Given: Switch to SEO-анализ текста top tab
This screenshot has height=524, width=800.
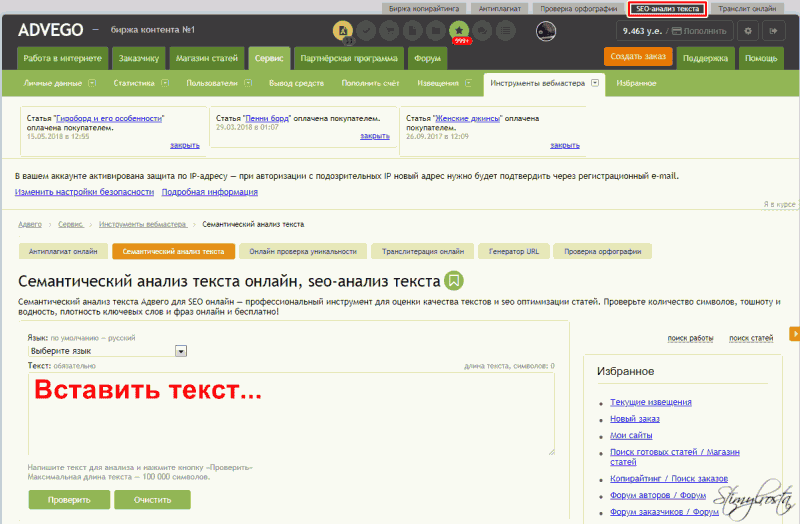Looking at the screenshot, I should (x=667, y=9).
